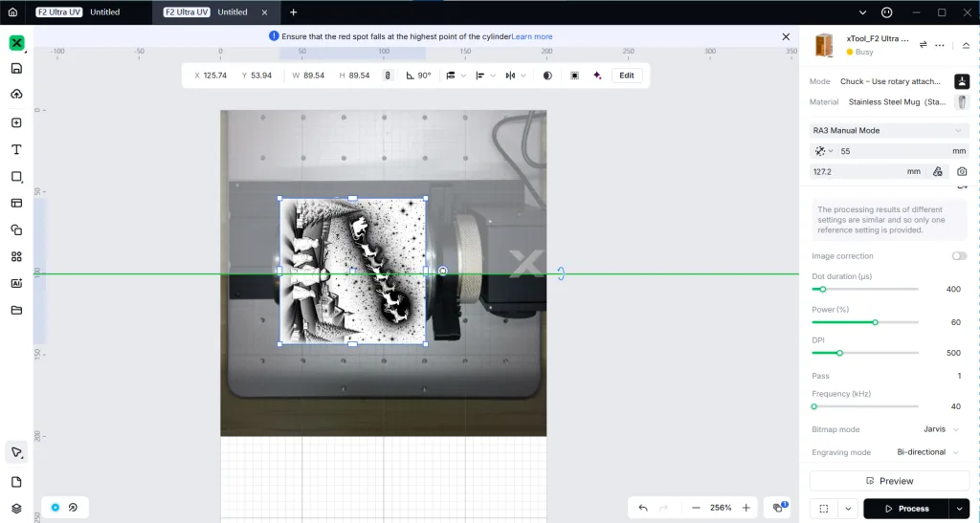Open the project folder icon
Image resolution: width=980 pixels, height=523 pixels.
pos(17,310)
